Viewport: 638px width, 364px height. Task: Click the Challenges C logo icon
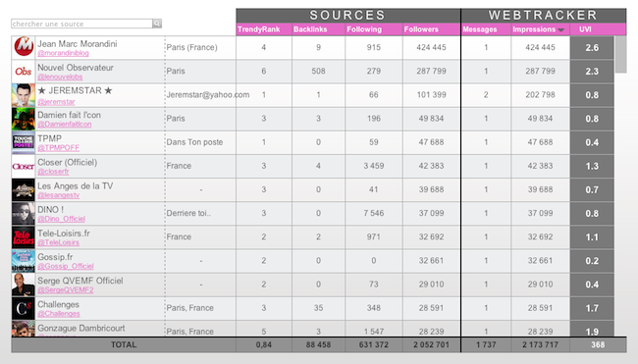(x=24, y=308)
